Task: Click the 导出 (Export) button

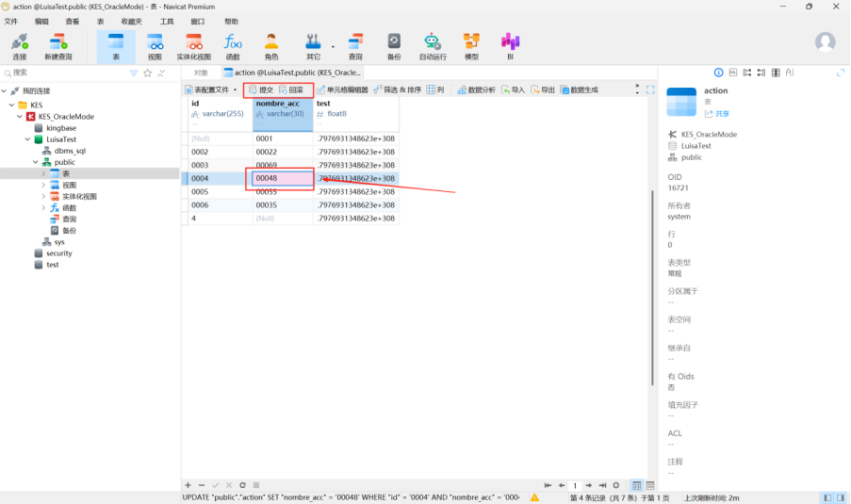Action: [542, 89]
